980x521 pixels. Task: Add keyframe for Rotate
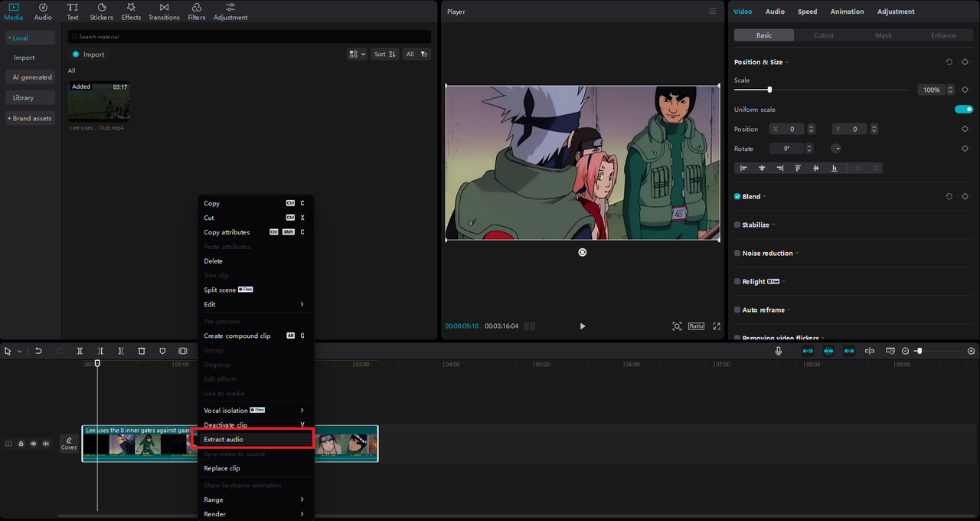[x=965, y=149]
